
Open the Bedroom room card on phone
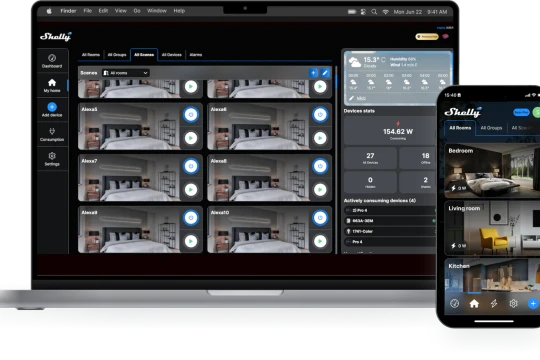pos(492,171)
